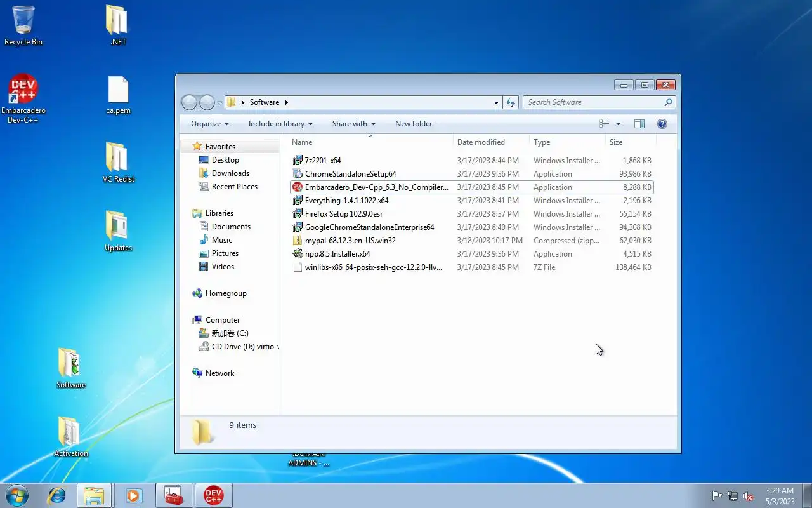The width and height of the screenshot is (812, 508).
Task: Select Desktop under Favorites
Action: (x=225, y=160)
